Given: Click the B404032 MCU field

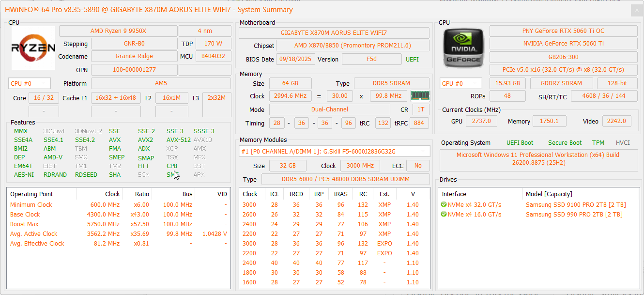Looking at the screenshot, I should point(213,56).
